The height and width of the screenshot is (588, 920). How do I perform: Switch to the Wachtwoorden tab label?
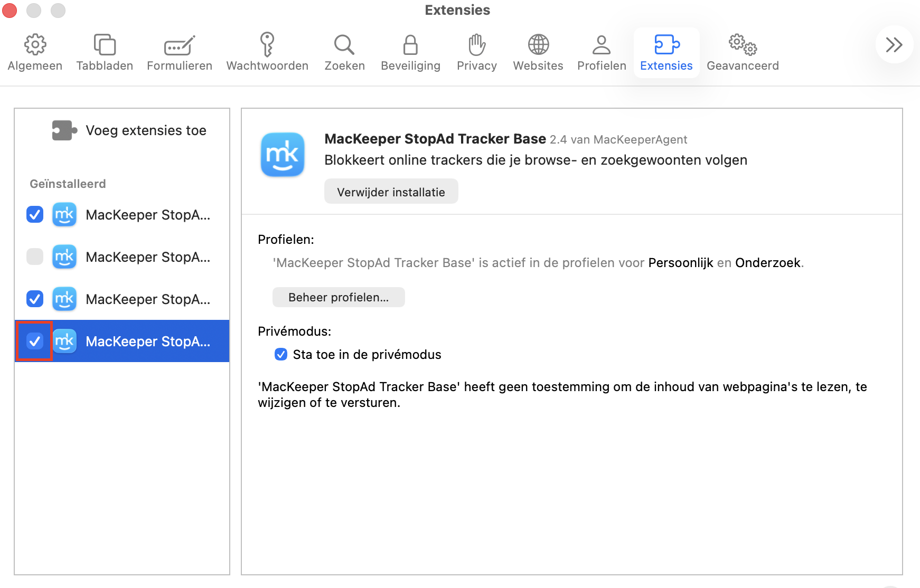tap(267, 66)
